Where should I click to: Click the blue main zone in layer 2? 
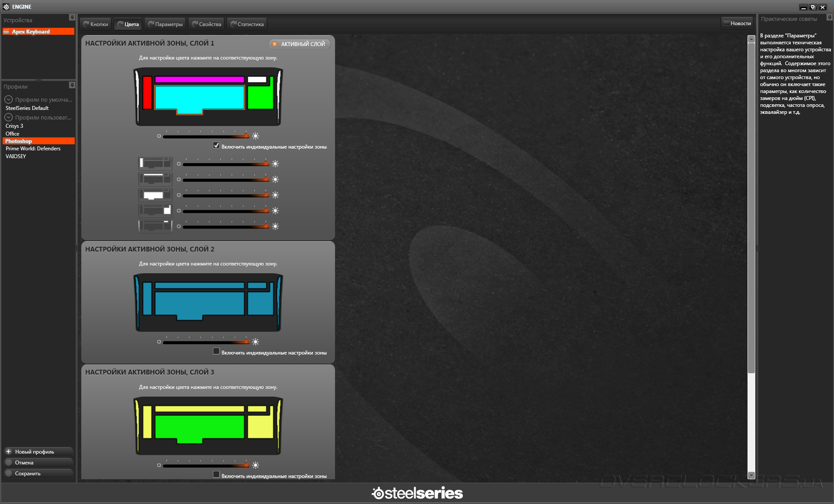pos(199,304)
